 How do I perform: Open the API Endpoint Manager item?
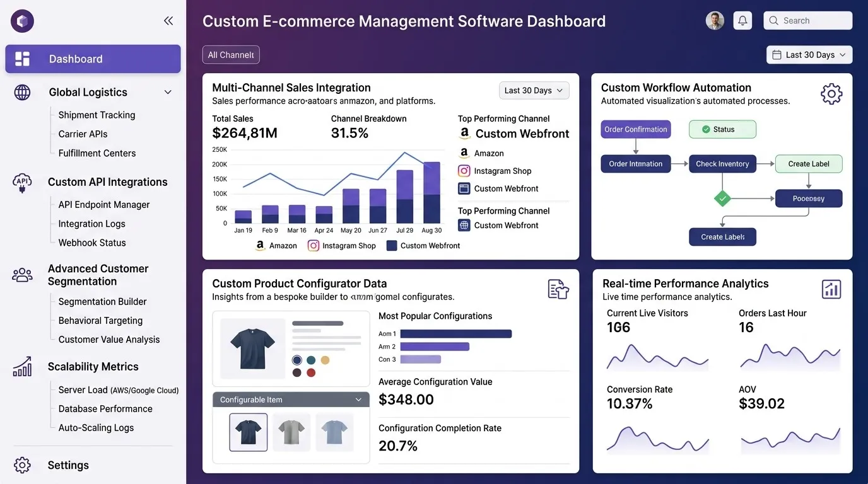(104, 205)
